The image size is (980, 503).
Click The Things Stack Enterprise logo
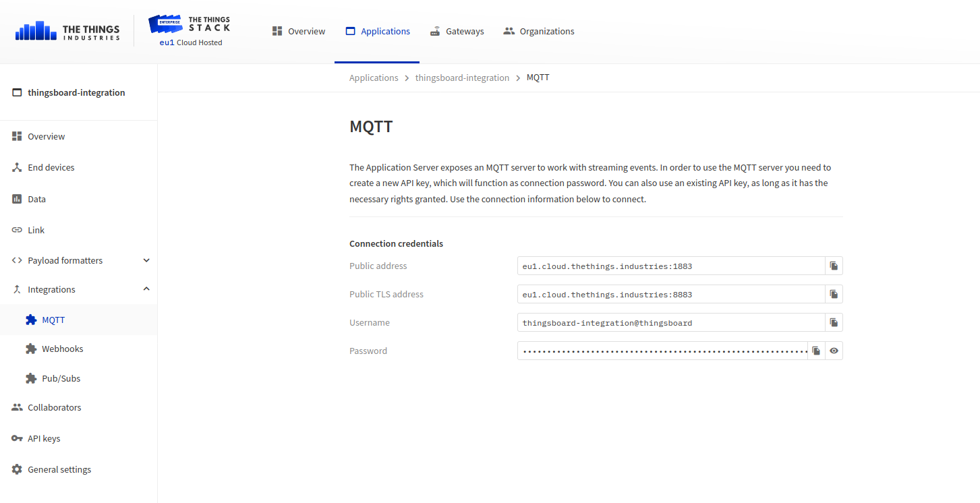190,31
